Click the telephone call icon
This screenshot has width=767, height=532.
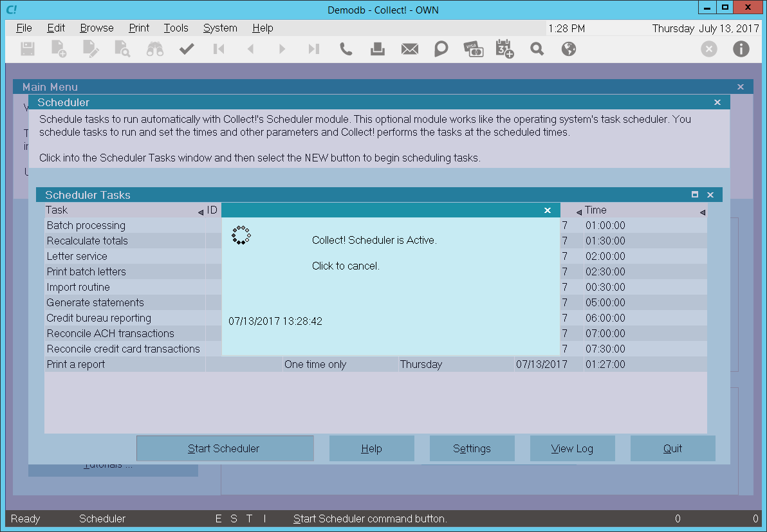coord(346,49)
